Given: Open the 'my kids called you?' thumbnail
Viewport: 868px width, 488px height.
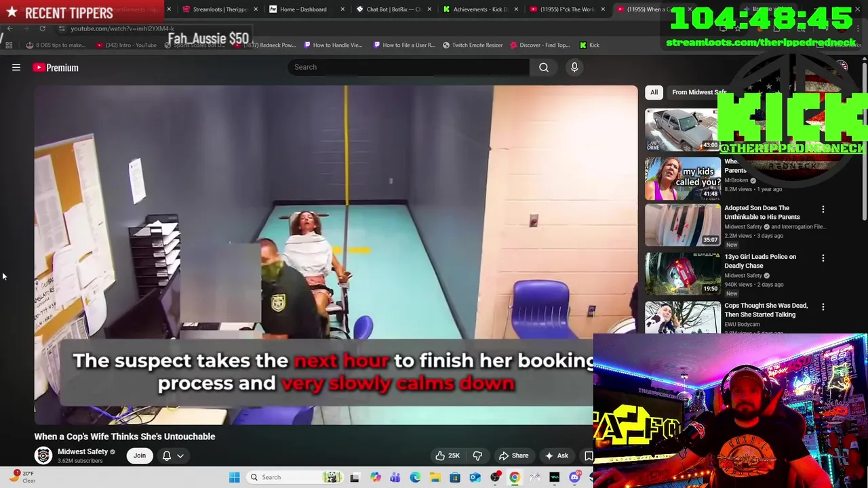Looking at the screenshot, I should pos(682,179).
